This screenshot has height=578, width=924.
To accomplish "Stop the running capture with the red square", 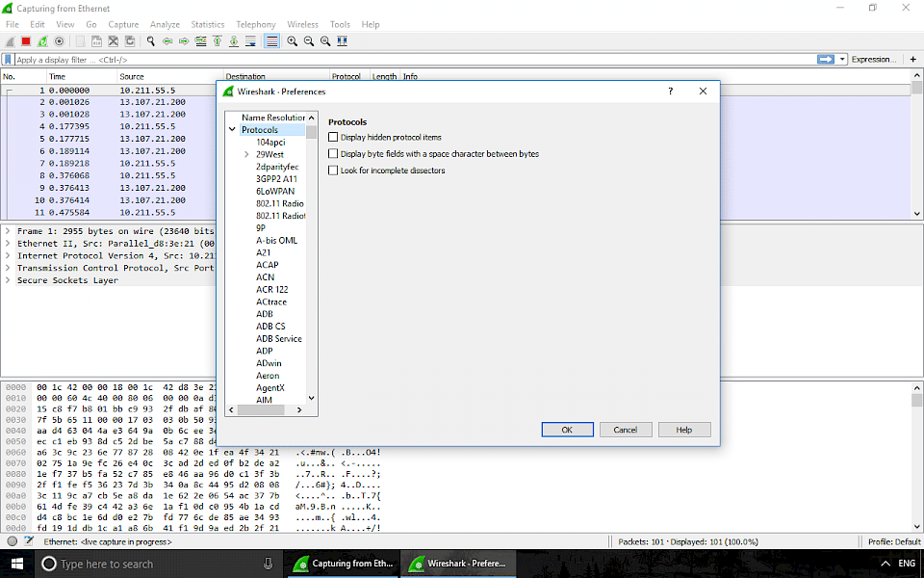I will [x=26, y=41].
